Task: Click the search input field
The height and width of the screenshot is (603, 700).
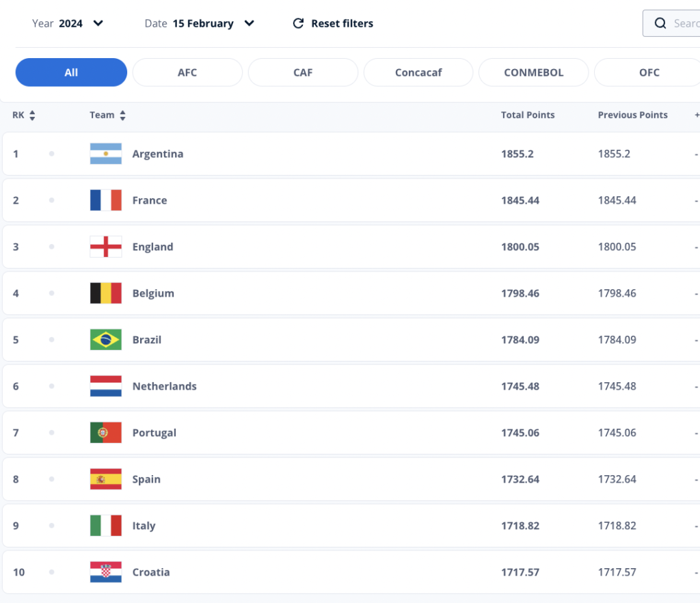Action: coord(671,23)
